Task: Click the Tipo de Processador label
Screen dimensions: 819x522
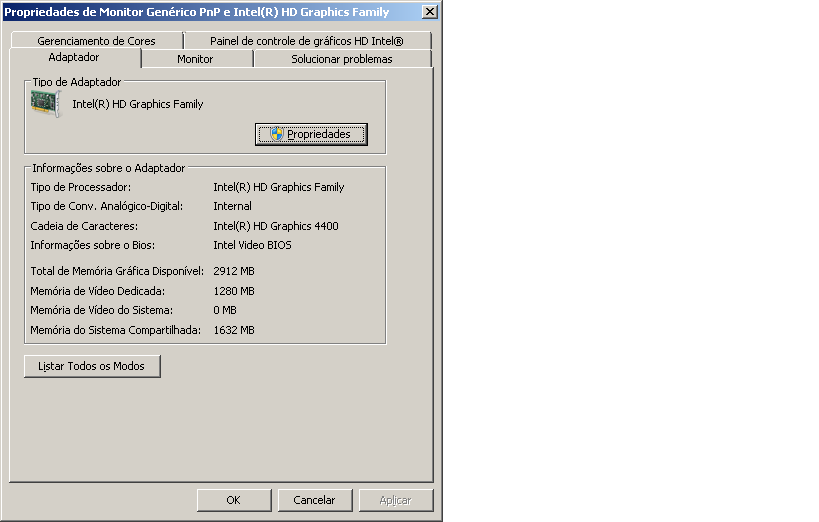Action: click(x=81, y=187)
